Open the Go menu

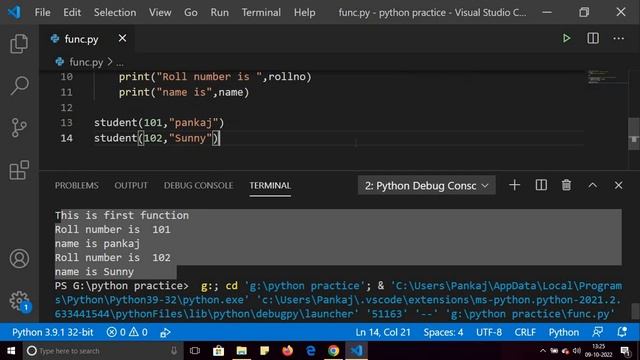tap(191, 12)
